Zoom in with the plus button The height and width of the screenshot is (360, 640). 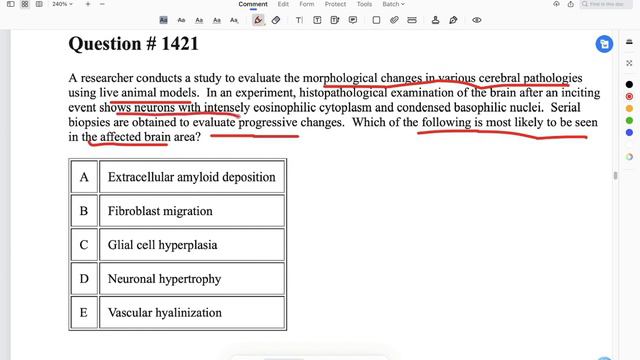tap(88, 4)
